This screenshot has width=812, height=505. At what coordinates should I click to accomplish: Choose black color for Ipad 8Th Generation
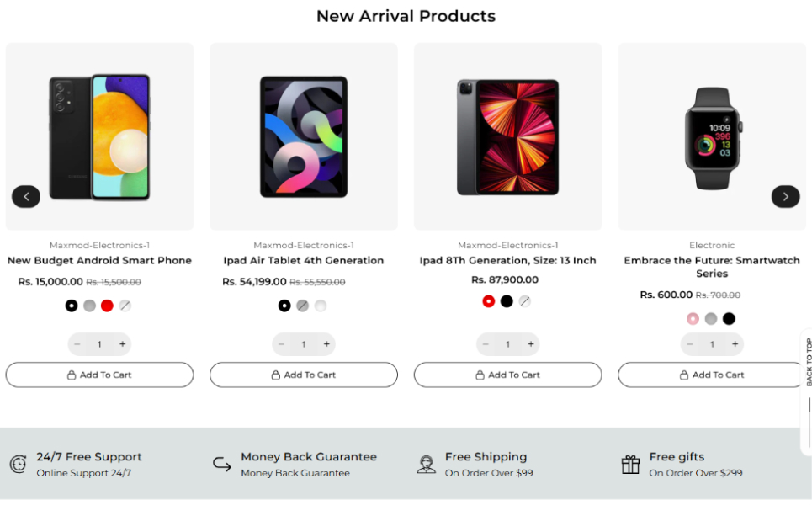tap(507, 301)
